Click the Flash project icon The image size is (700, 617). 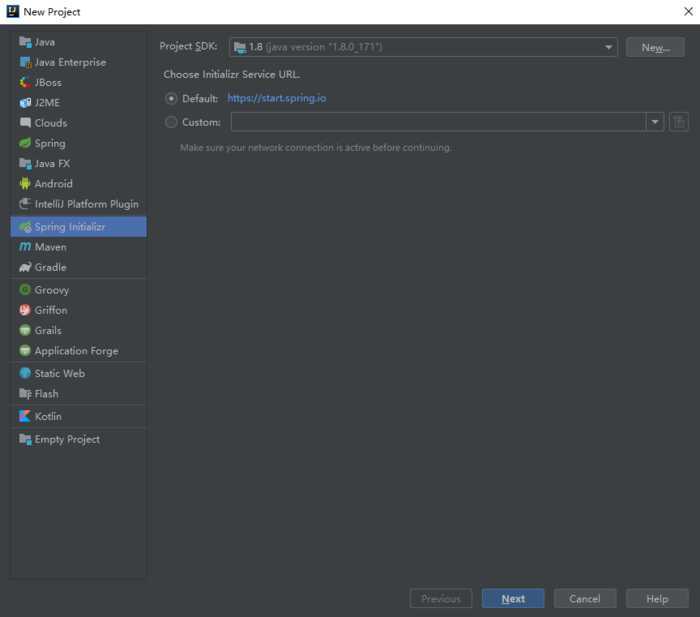25,394
